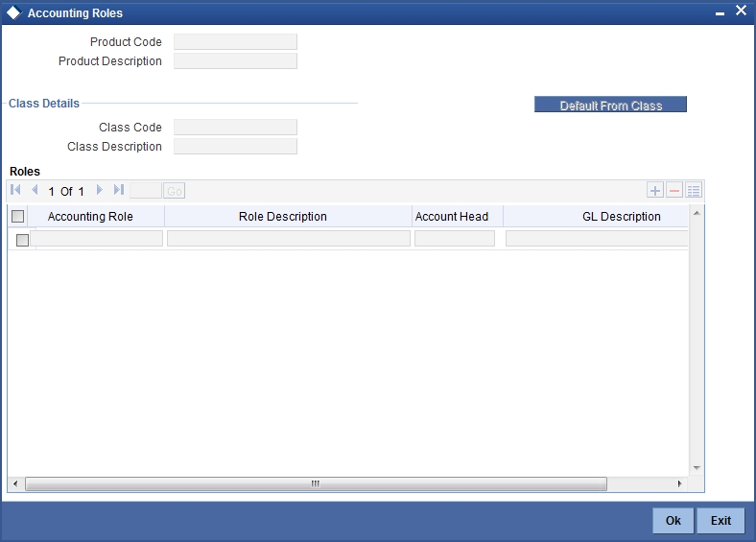Focus the Product Code field
756x542 pixels.
[x=235, y=42]
